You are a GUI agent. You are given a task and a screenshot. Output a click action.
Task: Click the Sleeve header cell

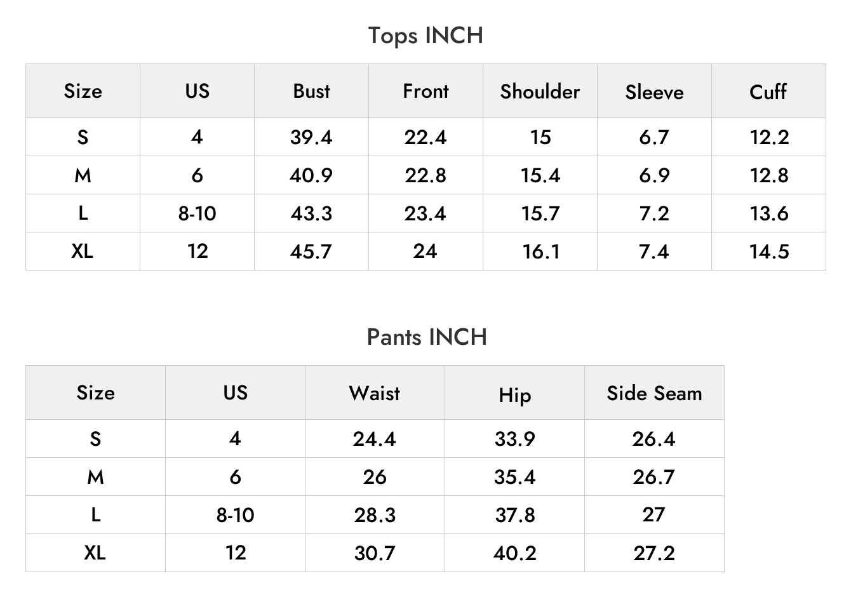click(654, 91)
